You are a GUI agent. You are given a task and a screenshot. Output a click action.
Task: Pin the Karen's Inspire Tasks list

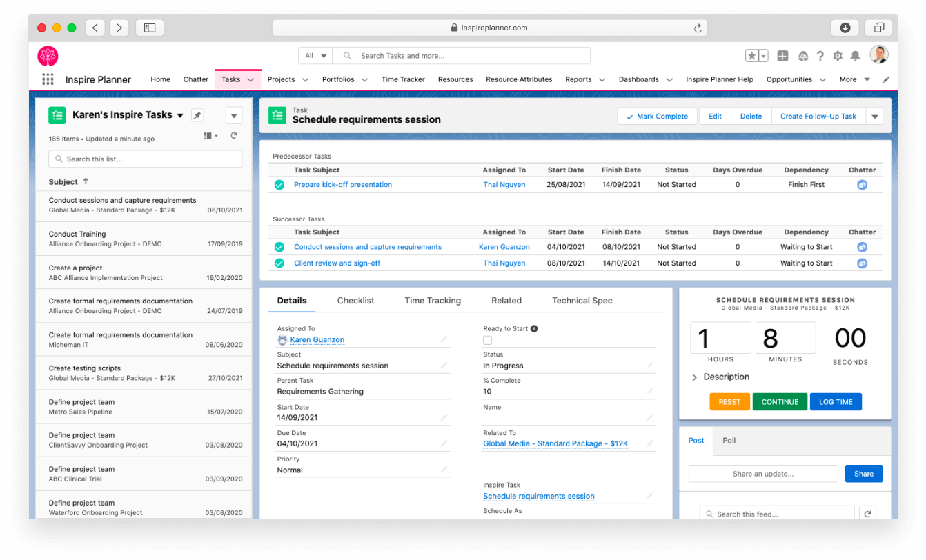tap(197, 115)
